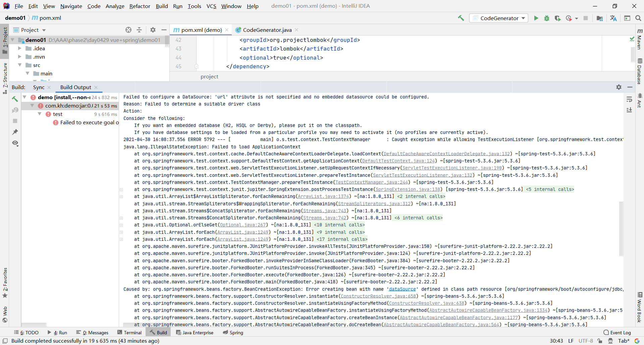Open Build tool window settings gear
This screenshot has width=644, height=345.
point(619,87)
